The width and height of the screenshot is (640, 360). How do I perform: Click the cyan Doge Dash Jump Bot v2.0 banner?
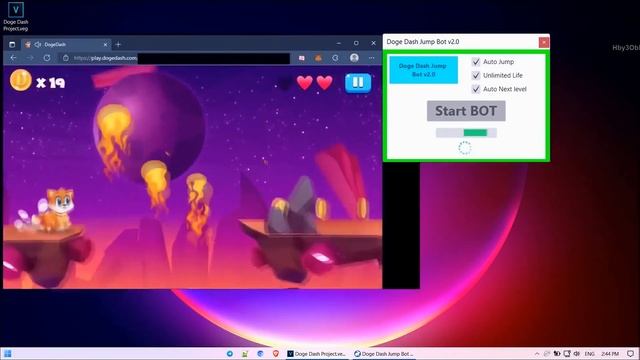[423, 70]
